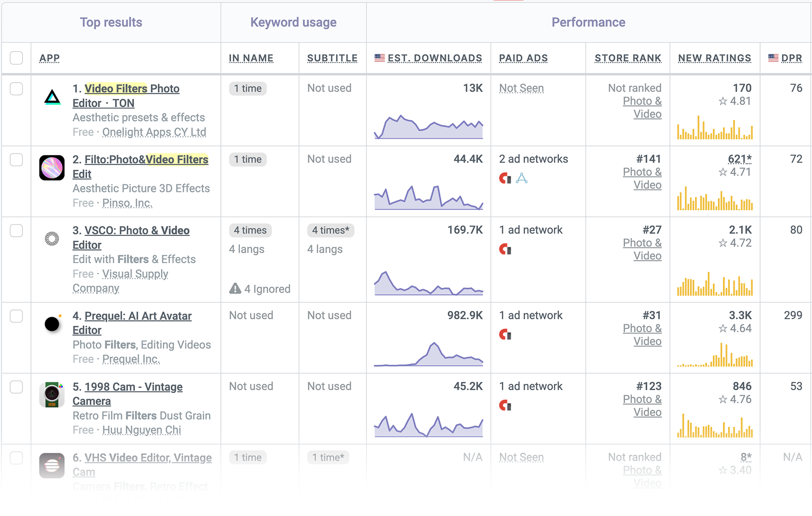Sort by NEW RATINGS column header
812x516 pixels.
pos(715,58)
